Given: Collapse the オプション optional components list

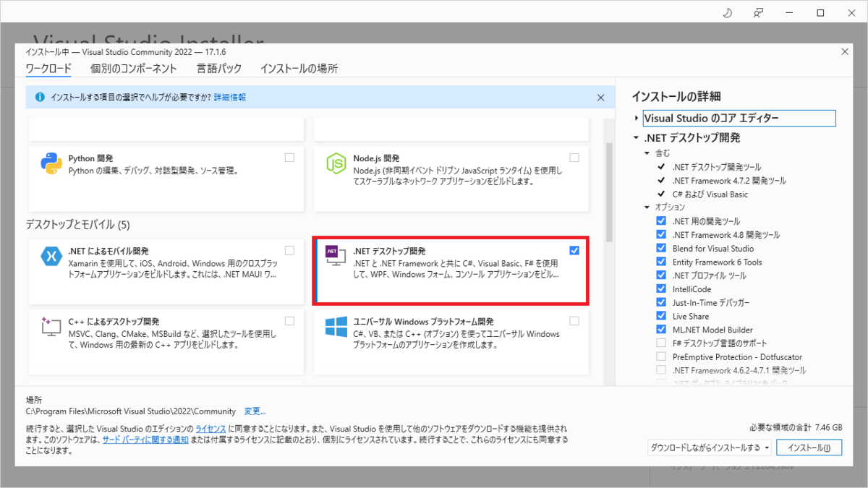Looking at the screenshot, I should (647, 207).
